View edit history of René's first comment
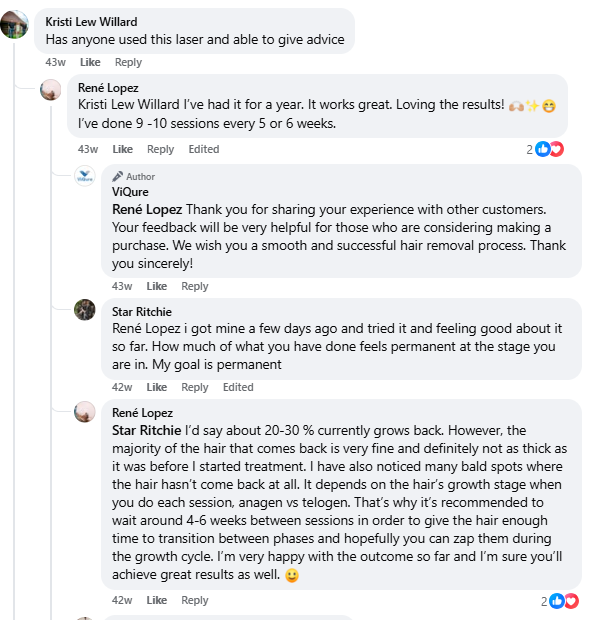This screenshot has width=603, height=620. tap(204, 149)
